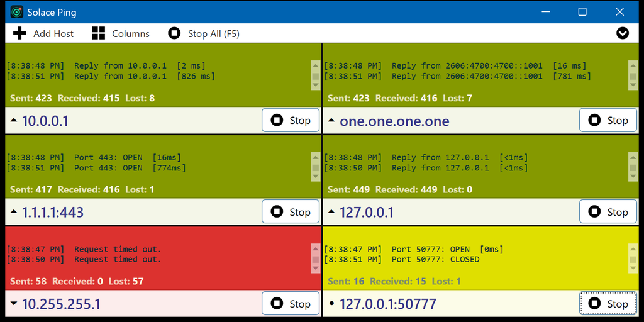Click the Add Host label
644x322 pixels.
point(53,34)
